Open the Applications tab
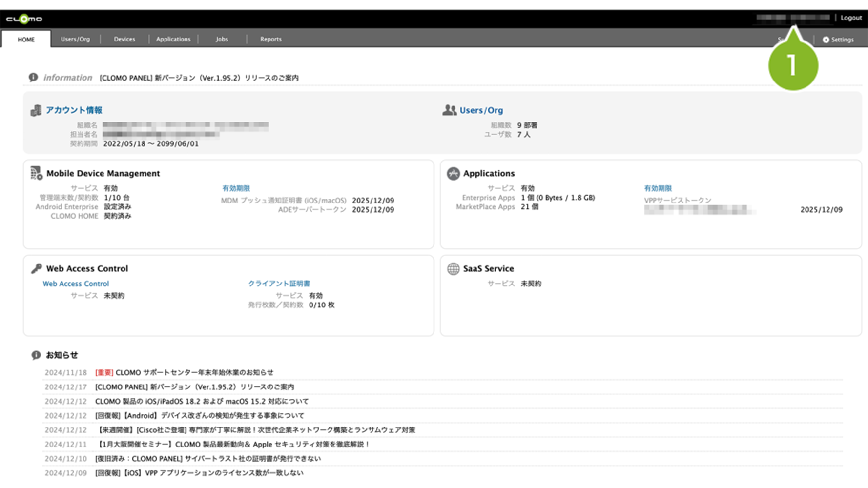Image resolution: width=868 pixels, height=488 pixels. coord(173,39)
